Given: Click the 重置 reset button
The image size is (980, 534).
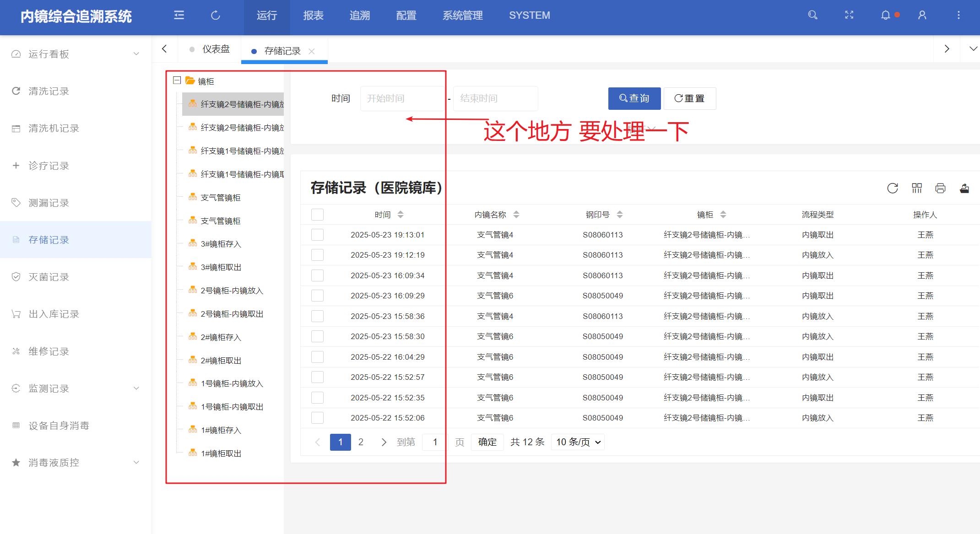Looking at the screenshot, I should 690,98.
